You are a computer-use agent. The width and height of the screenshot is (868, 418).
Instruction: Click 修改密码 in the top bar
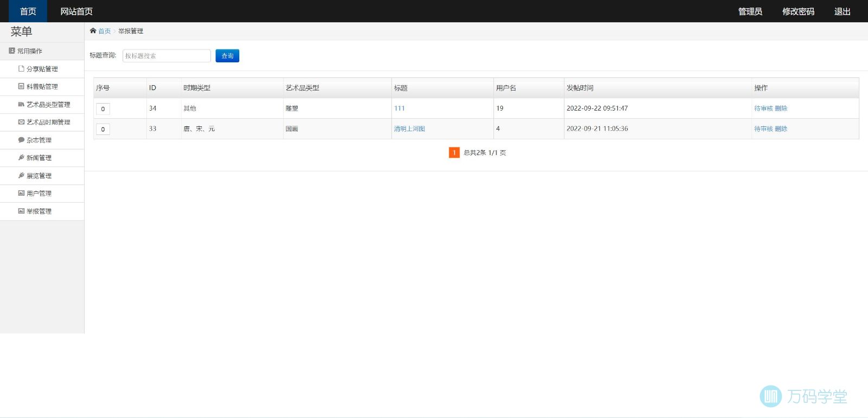(x=798, y=11)
